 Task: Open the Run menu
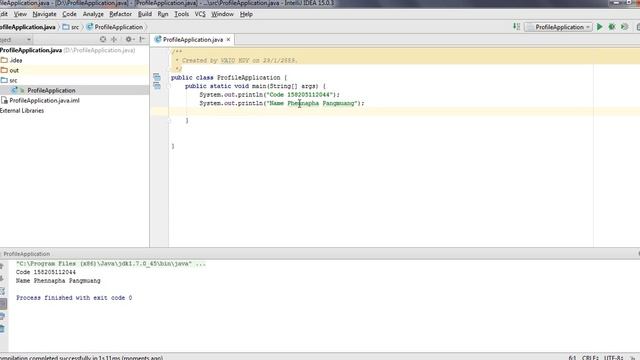[163, 14]
